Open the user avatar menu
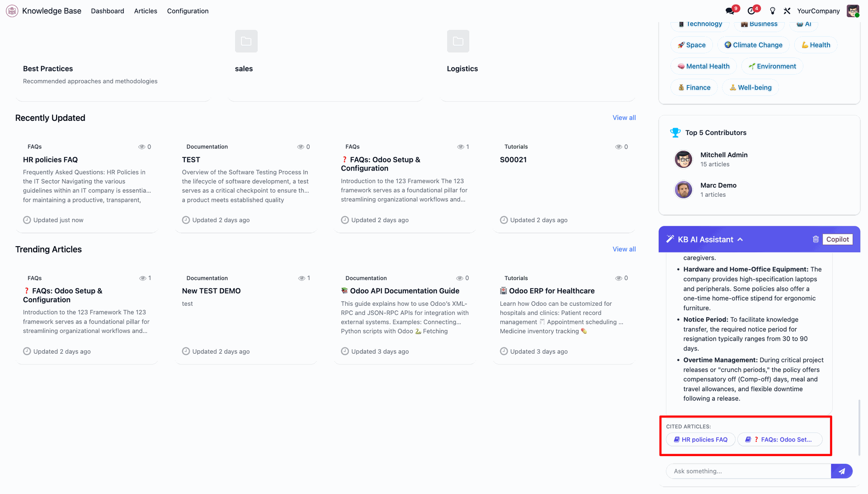This screenshot has height=494, width=868. coord(853,11)
